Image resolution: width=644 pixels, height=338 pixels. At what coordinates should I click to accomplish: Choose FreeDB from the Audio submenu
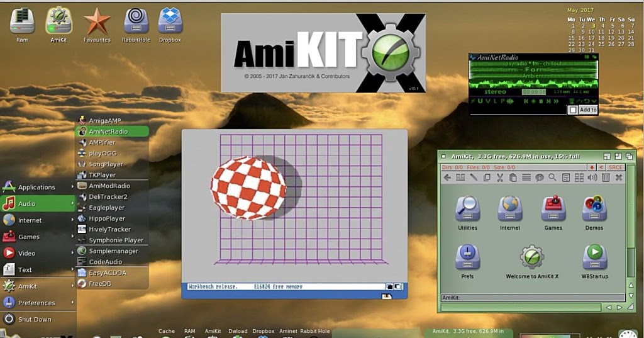(112, 283)
